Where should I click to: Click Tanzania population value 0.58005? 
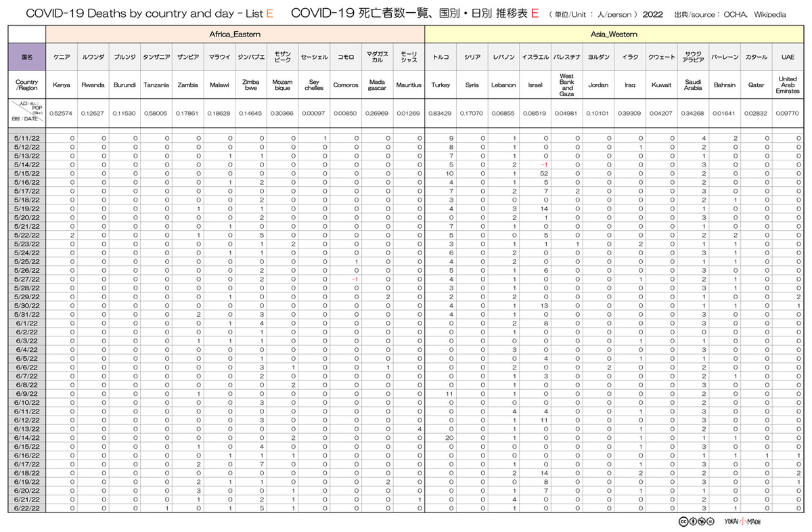point(156,114)
